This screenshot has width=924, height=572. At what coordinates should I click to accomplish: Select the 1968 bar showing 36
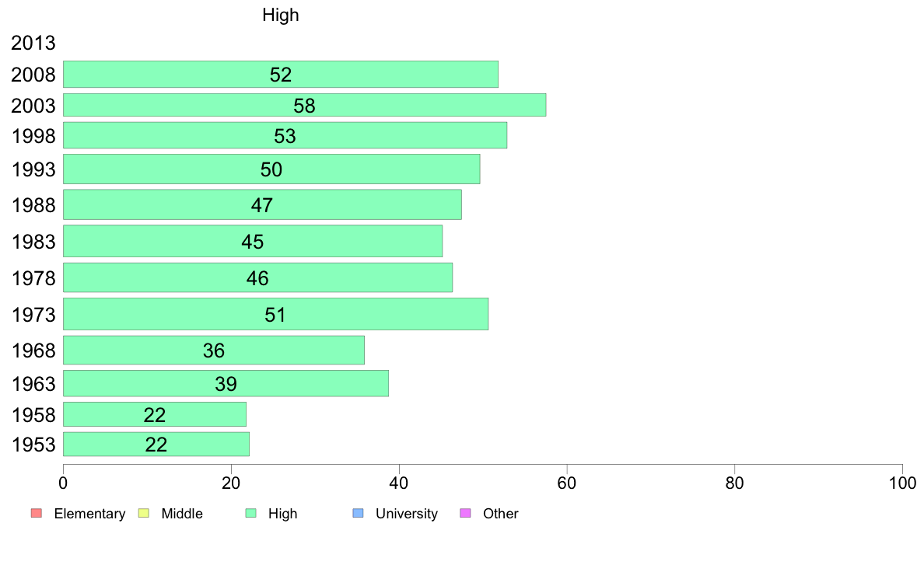[214, 350]
